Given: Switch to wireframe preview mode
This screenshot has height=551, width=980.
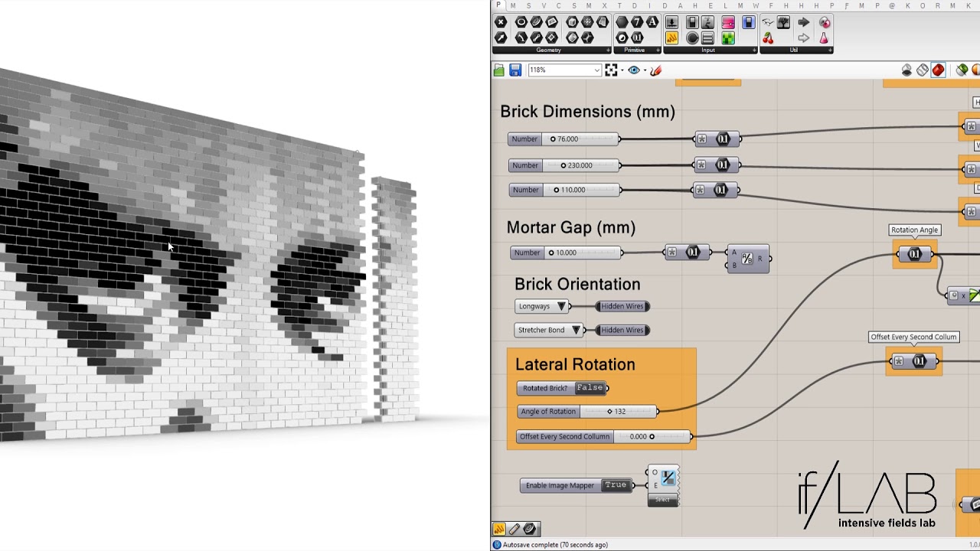Looking at the screenshot, I should [x=923, y=70].
